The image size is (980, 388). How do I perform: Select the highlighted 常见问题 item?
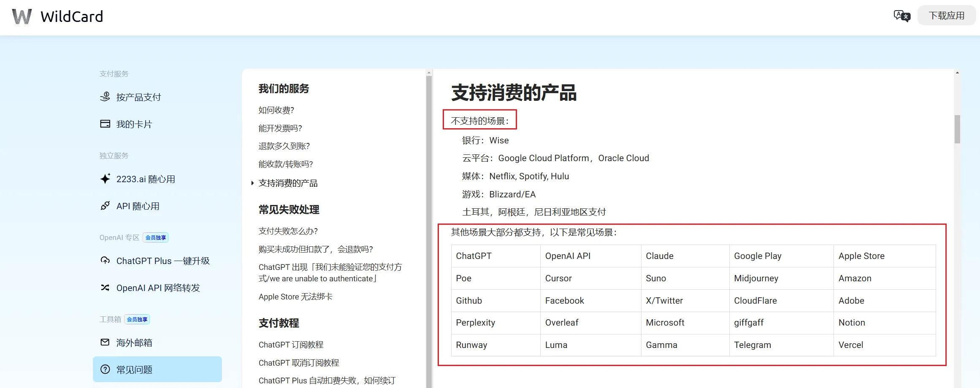pyautogui.click(x=157, y=369)
